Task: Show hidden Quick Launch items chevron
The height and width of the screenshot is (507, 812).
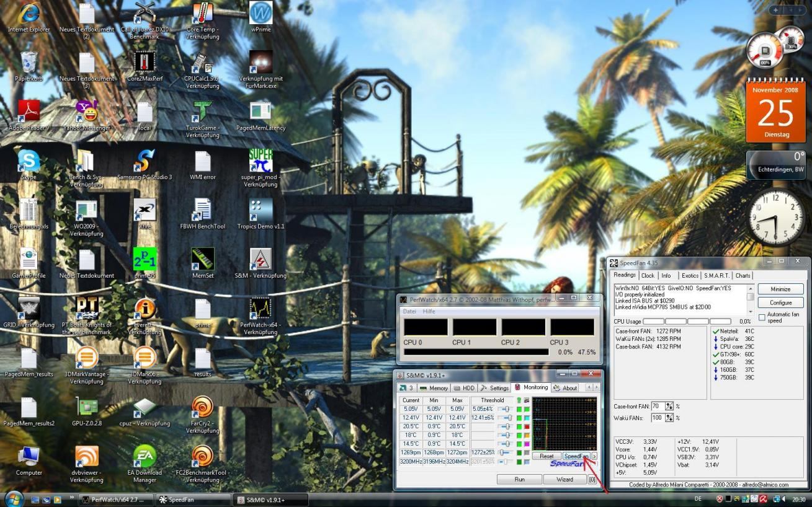Action: (72, 498)
